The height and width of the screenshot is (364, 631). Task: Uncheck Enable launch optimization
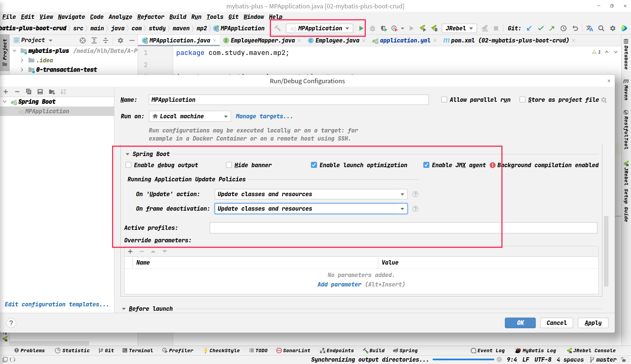[314, 165]
